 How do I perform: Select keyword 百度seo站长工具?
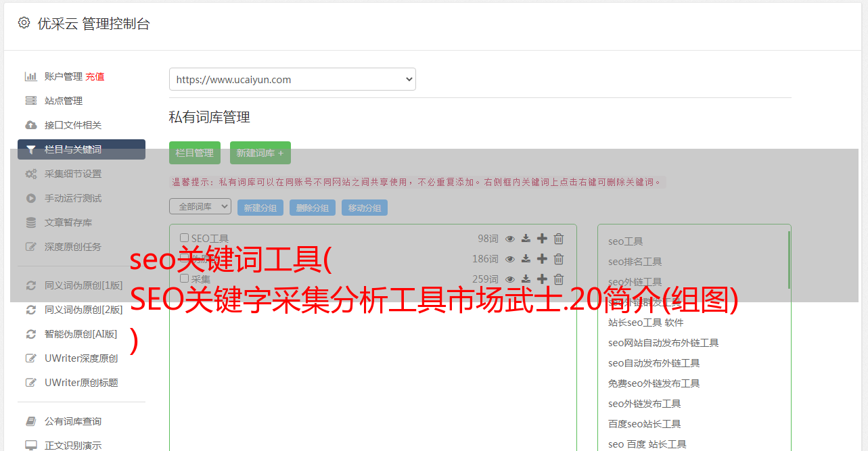pos(644,424)
